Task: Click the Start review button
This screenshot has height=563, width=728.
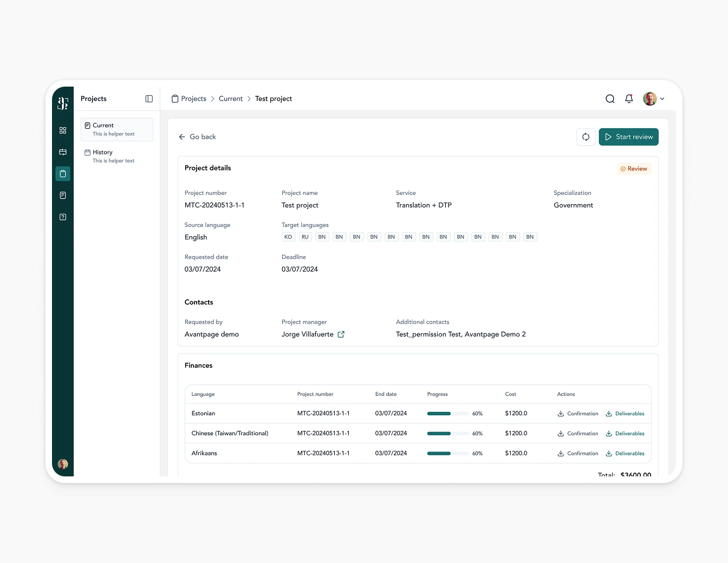Action: 628,137
